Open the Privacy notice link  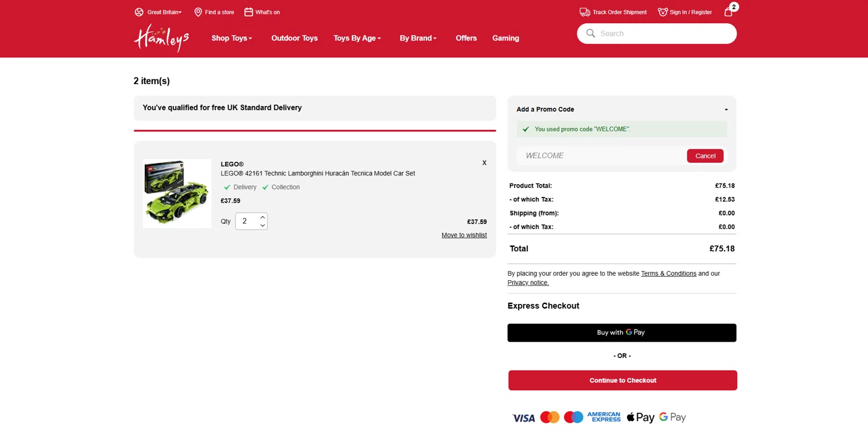[x=528, y=283]
